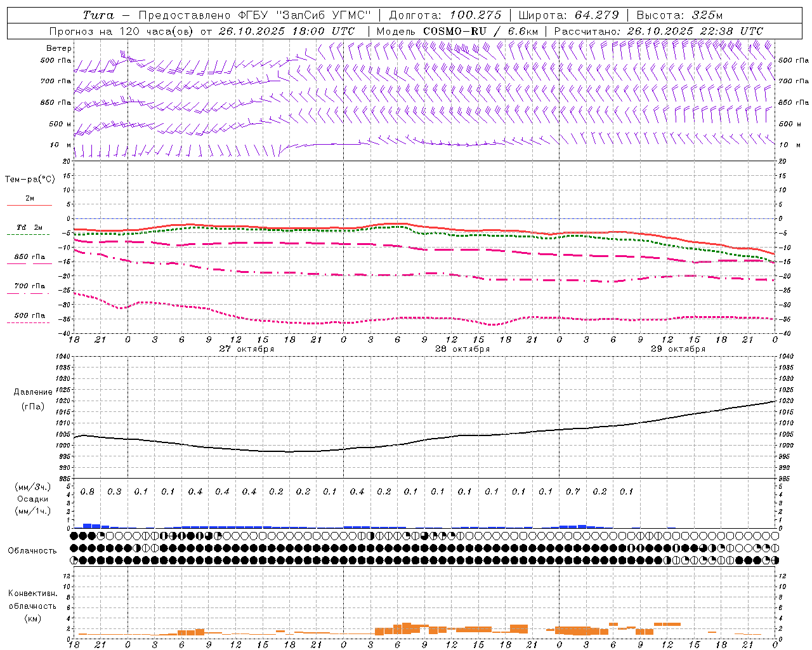The image size is (812, 650).
Task: Click the "28 октября" date label
Action: [462, 349]
